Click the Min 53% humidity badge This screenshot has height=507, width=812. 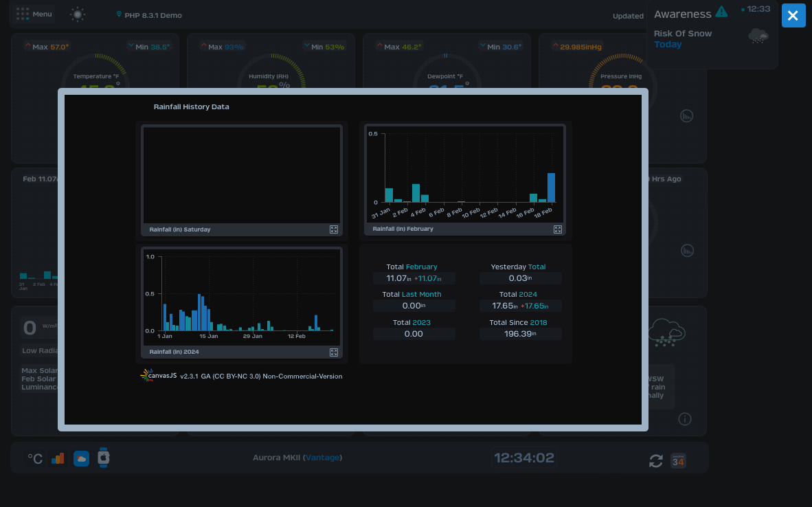324,47
